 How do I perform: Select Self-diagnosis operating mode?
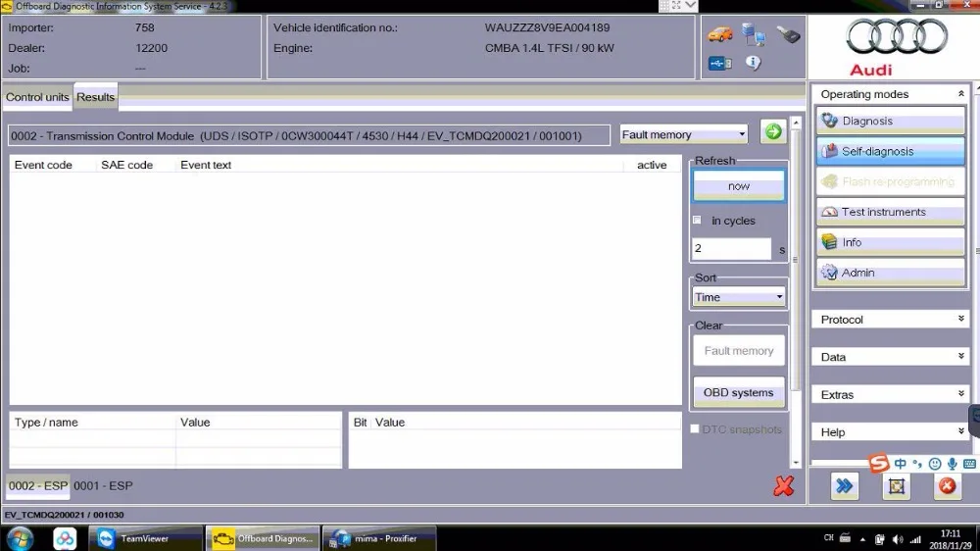[890, 151]
